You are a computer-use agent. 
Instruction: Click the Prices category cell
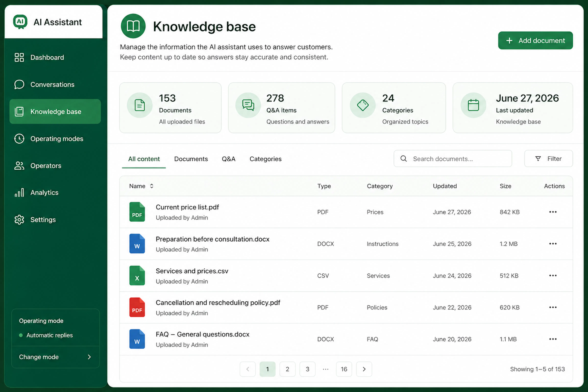pos(375,212)
